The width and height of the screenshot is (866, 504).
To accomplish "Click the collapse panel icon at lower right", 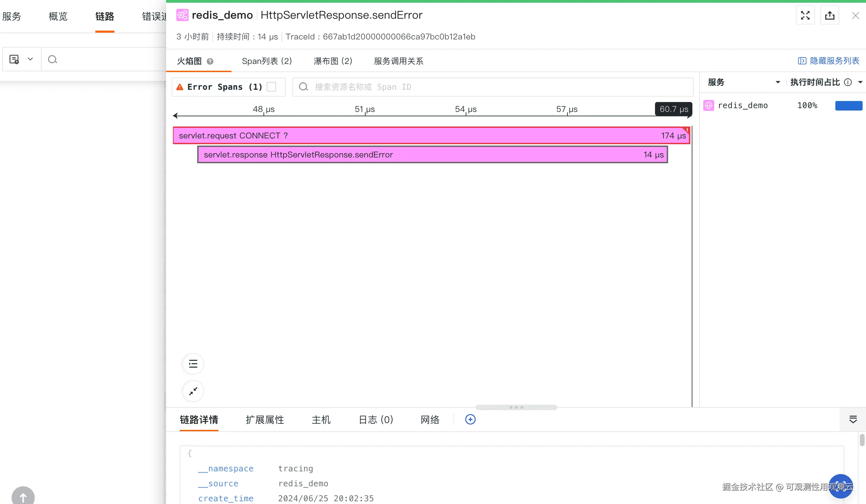I will pos(853,419).
